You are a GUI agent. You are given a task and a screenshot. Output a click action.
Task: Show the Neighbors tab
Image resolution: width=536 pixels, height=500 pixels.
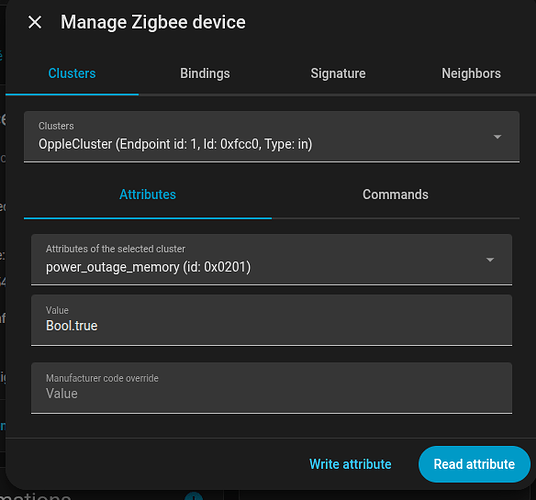point(471,73)
